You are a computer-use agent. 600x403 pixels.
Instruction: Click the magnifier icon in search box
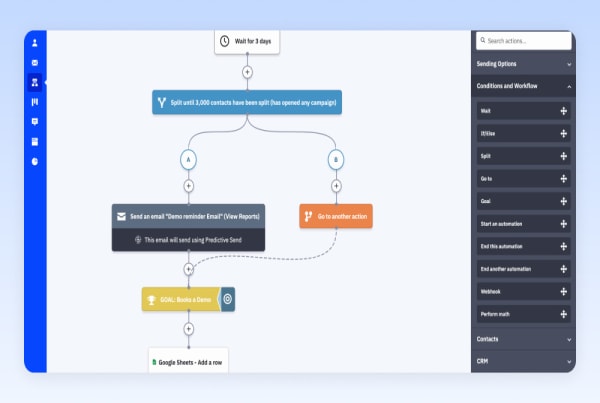(x=483, y=40)
